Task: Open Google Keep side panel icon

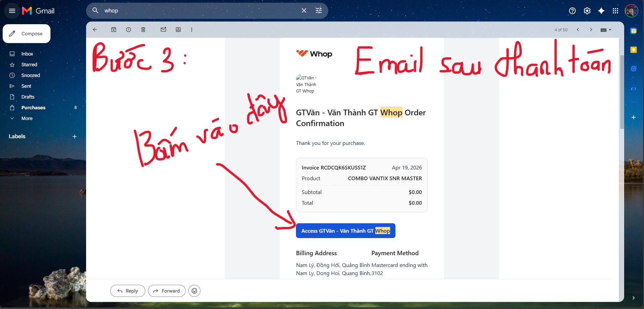Action: pos(634,50)
